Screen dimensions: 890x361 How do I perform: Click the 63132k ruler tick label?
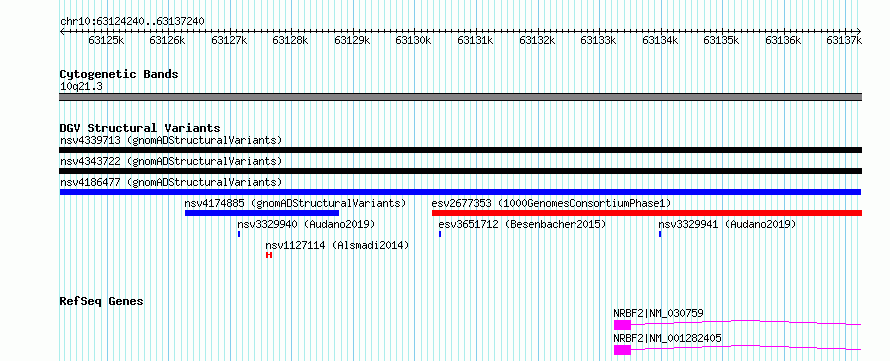coord(537,40)
